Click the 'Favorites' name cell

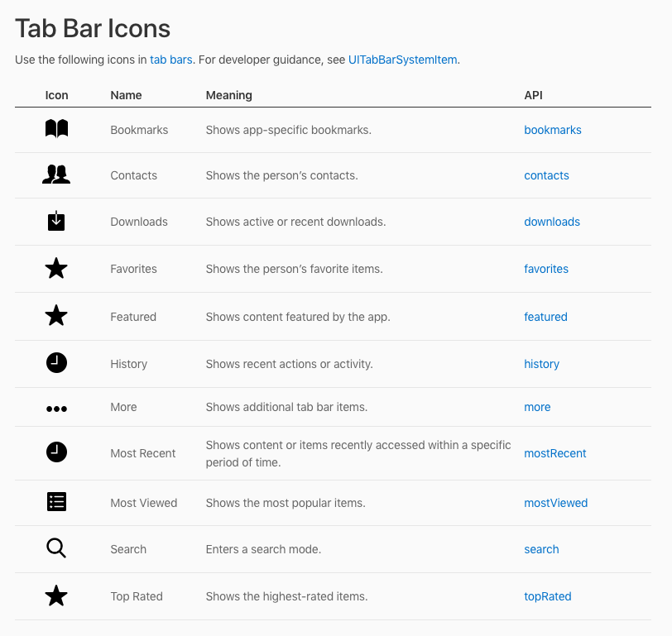pyautogui.click(x=134, y=269)
